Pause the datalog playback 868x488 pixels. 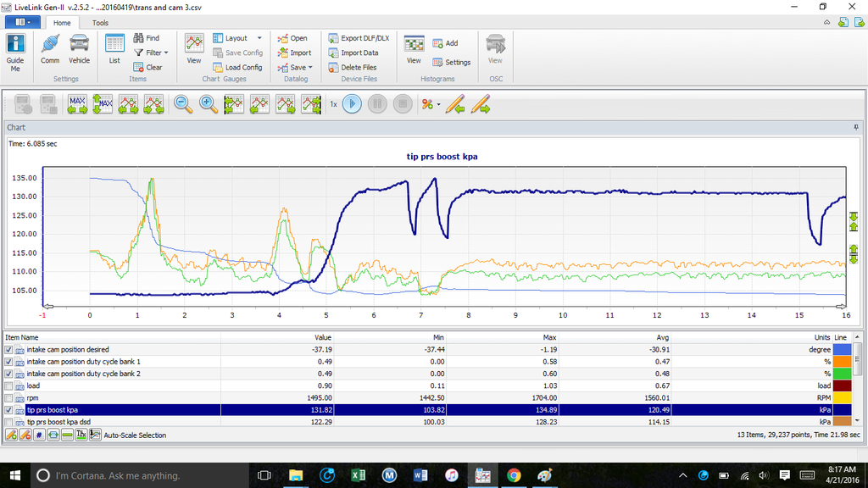[377, 104]
